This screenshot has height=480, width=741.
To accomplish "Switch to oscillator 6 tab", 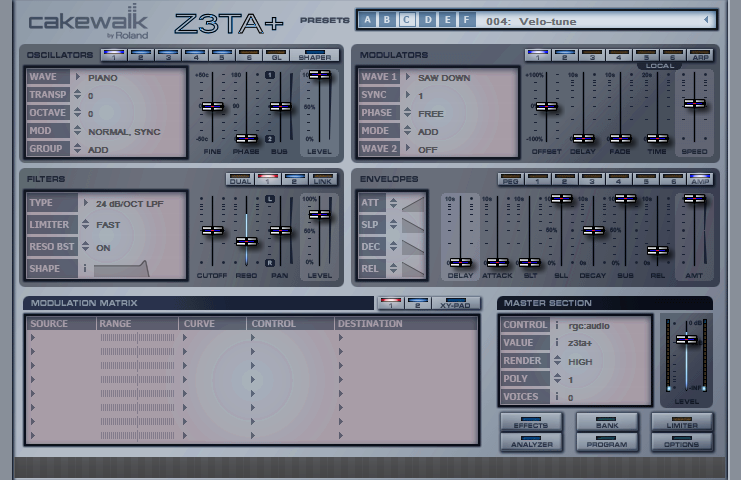I will pyautogui.click(x=249, y=55).
